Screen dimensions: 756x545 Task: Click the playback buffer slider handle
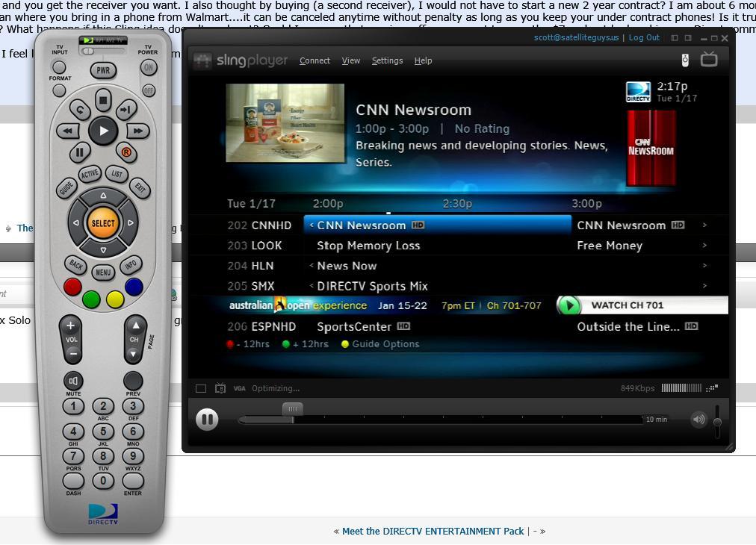pos(293,409)
